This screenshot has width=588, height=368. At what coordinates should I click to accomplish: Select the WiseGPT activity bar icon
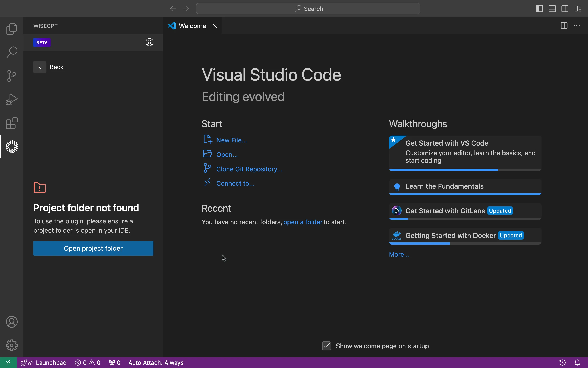pos(12,147)
